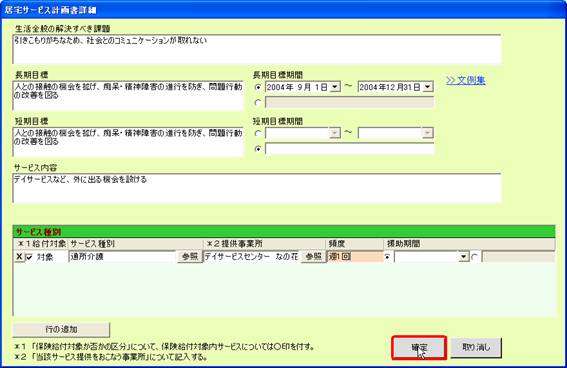The height and width of the screenshot is (368, 567).
Task: Click 参照 next to 通所介護 service type
Action: click(x=190, y=257)
